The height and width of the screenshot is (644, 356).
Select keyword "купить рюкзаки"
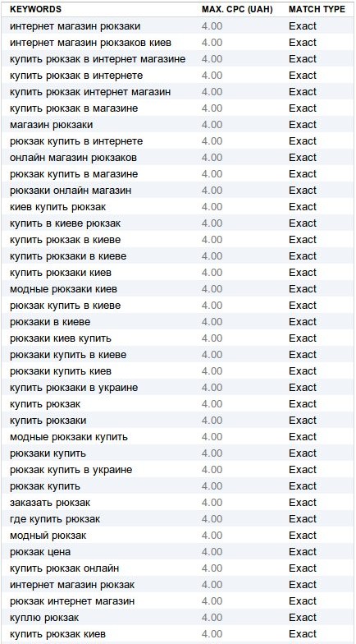coord(48,421)
